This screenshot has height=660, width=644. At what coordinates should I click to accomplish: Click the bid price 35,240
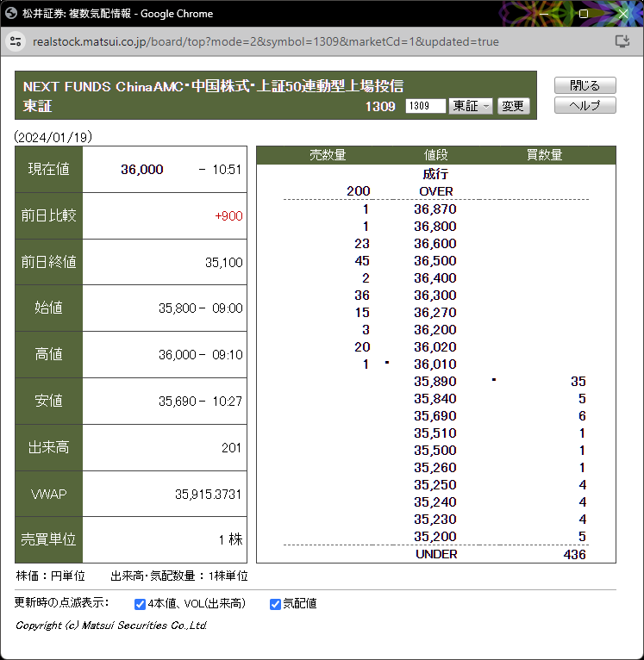(435, 502)
